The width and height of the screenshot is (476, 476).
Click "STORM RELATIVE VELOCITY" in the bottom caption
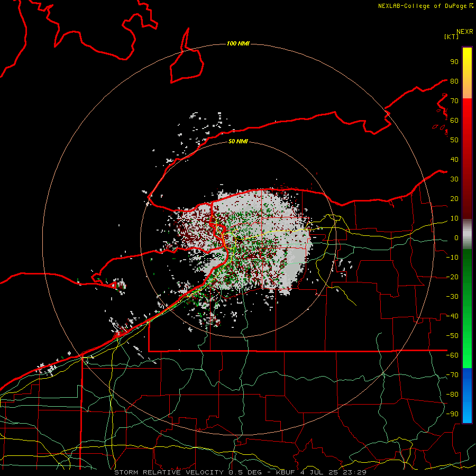click(x=169, y=472)
